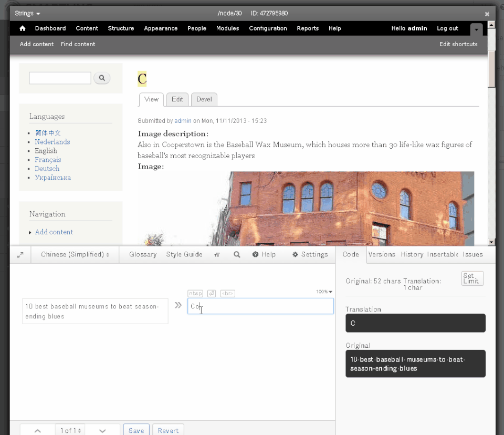The image size is (504, 435).
Task: Switch to the Edit tab
Action: click(177, 99)
